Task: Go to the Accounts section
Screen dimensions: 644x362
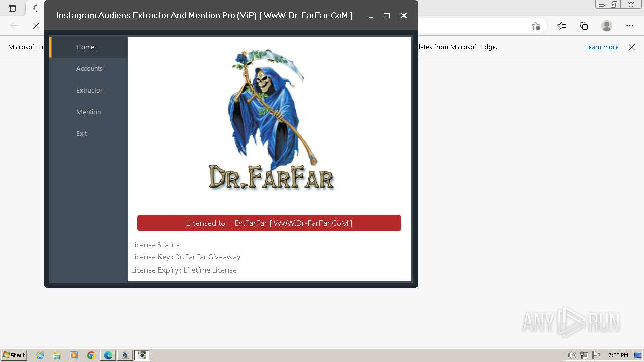Action: point(89,68)
